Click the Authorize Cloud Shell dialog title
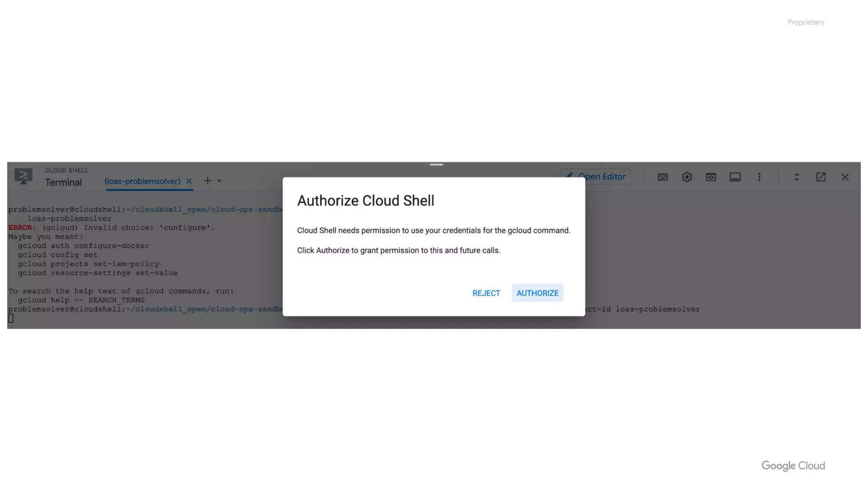This screenshot has height=488, width=868. coord(366,201)
